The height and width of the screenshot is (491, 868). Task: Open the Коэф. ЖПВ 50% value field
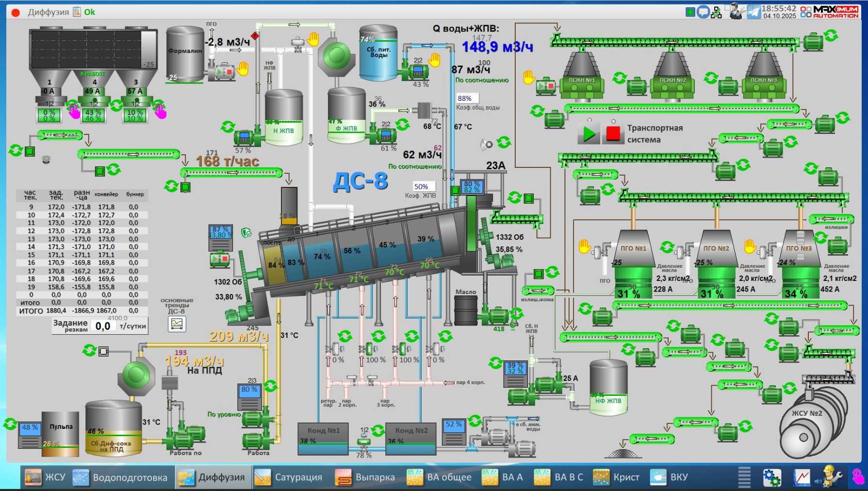pyautogui.click(x=423, y=187)
